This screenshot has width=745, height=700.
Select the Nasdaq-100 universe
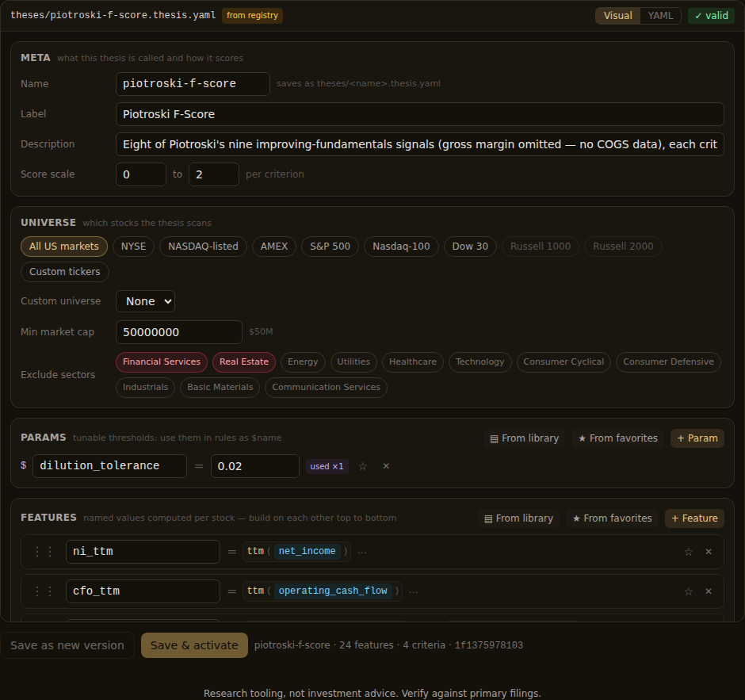pyautogui.click(x=401, y=247)
